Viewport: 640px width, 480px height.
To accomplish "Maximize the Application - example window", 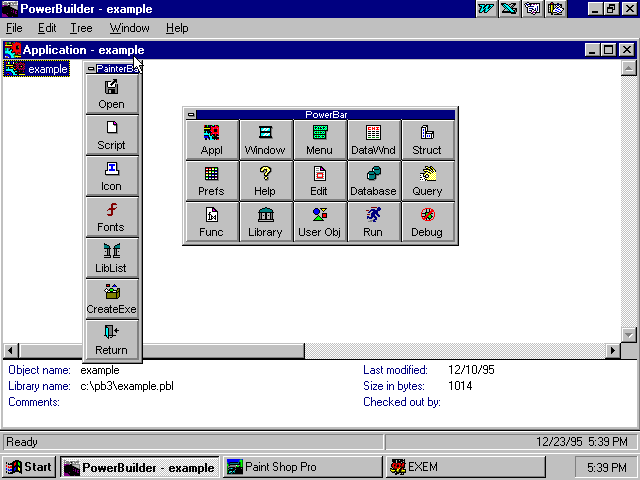I will pyautogui.click(x=609, y=50).
